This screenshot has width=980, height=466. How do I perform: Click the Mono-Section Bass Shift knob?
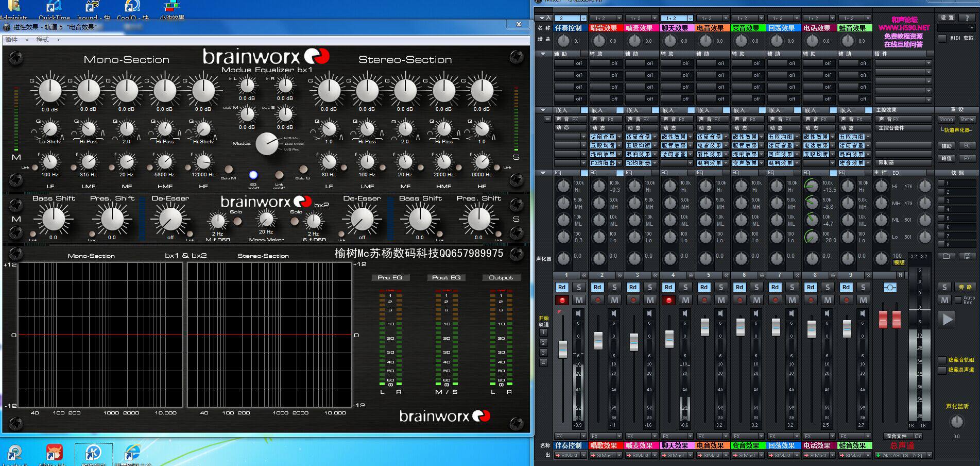pos(54,219)
